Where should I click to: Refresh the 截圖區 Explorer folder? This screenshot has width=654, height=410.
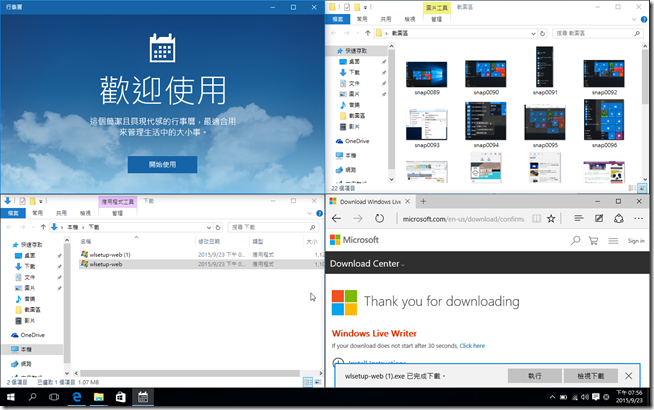[x=542, y=33]
